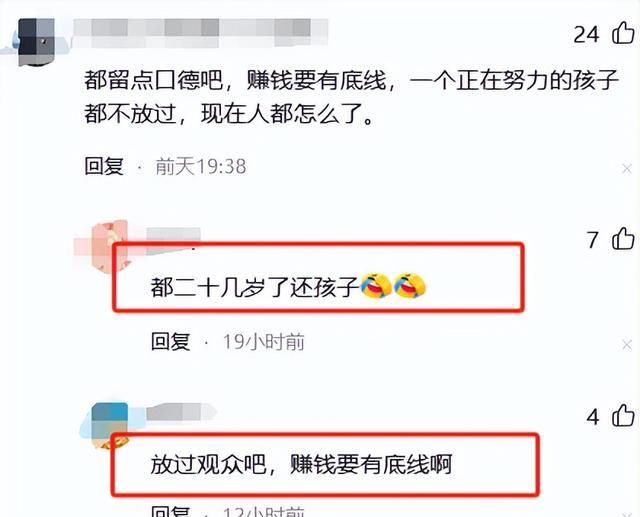
Task: Open the blurred username of top commenter
Action: (x=200, y=31)
